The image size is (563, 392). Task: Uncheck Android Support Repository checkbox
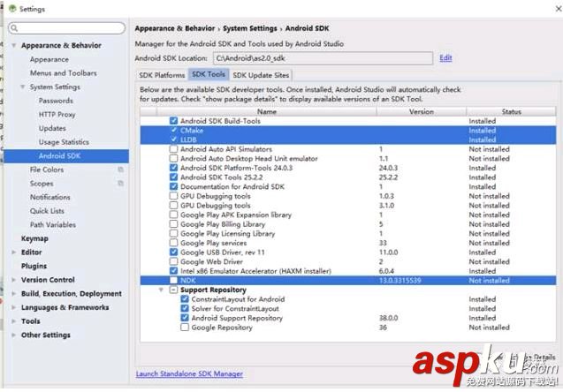[x=185, y=318]
